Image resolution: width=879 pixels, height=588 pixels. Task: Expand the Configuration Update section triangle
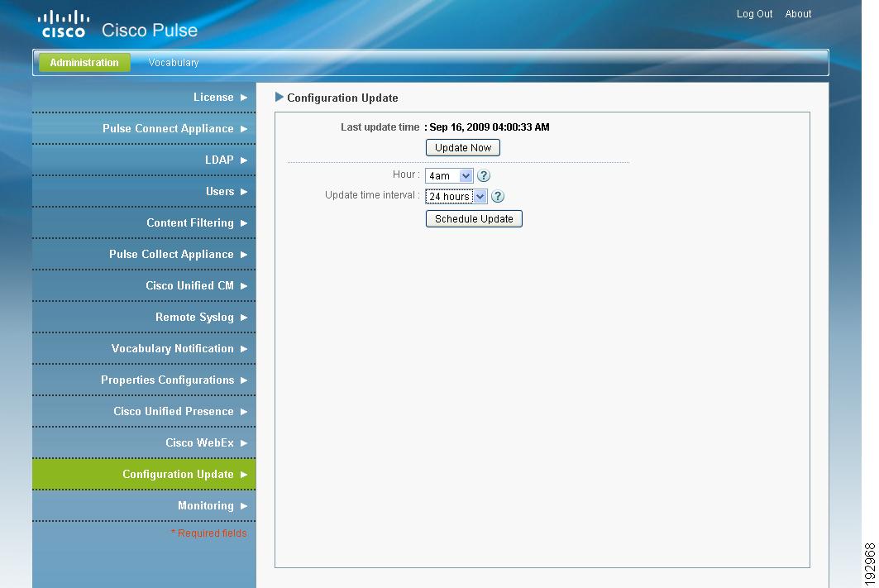click(x=281, y=98)
